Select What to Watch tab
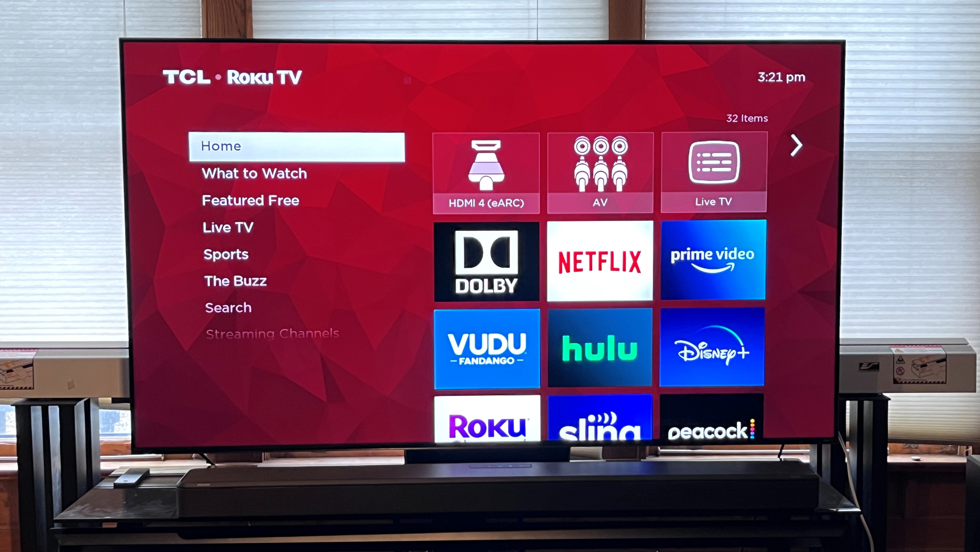Screen dimensions: 980x552 click(255, 173)
